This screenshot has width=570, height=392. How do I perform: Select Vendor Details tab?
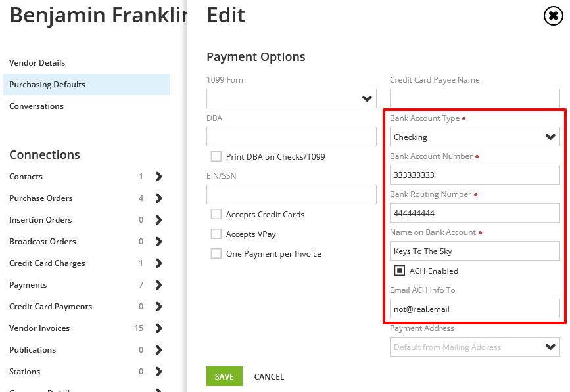pos(86,63)
